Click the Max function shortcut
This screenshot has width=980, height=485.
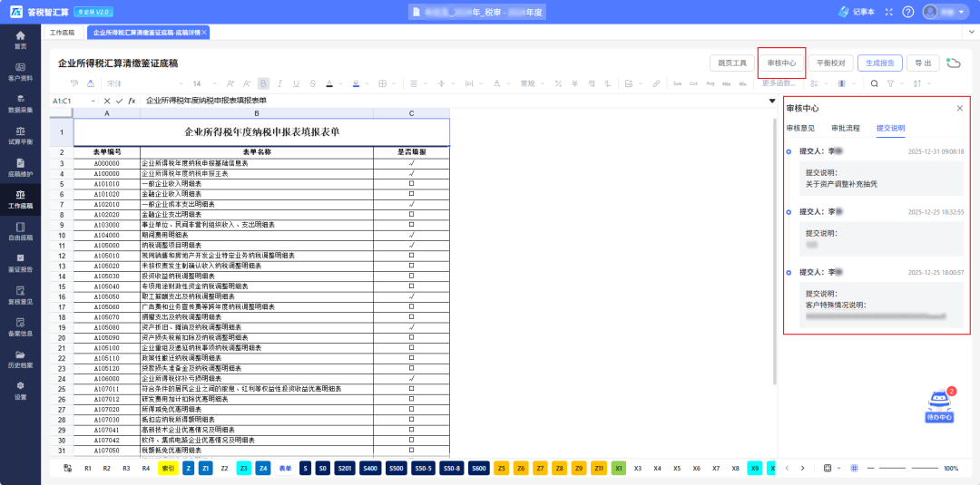click(x=726, y=83)
